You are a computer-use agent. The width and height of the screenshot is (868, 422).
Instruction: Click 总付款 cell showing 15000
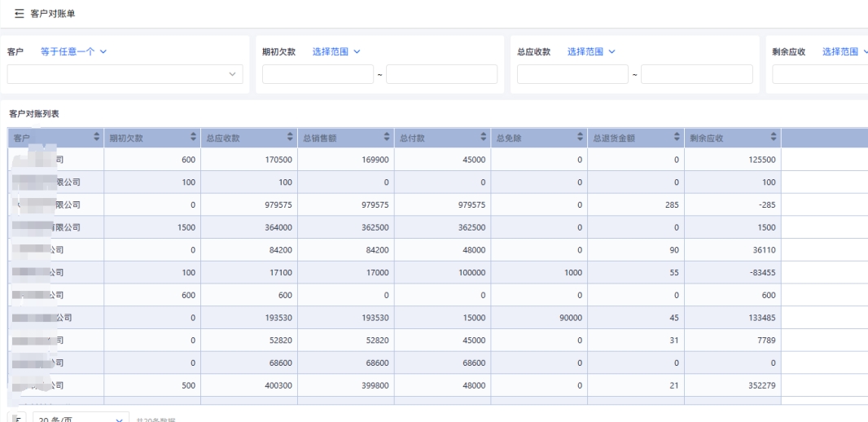[x=442, y=318]
